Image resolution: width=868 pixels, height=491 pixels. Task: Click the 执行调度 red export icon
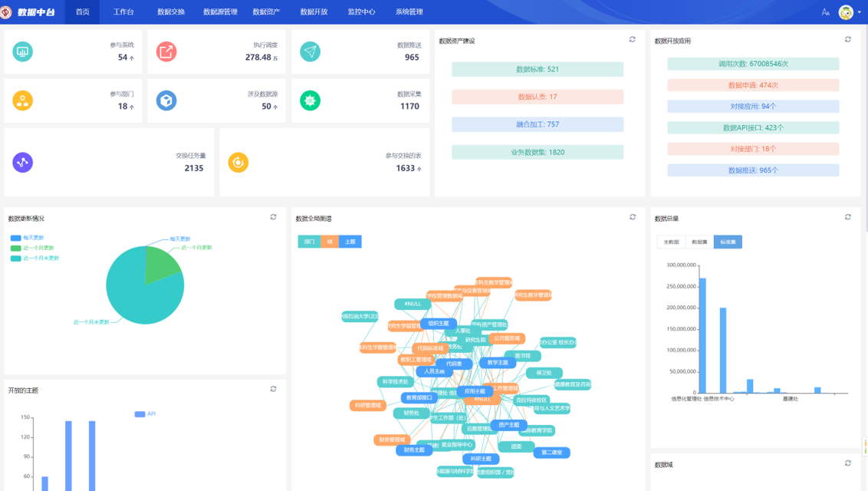point(166,51)
